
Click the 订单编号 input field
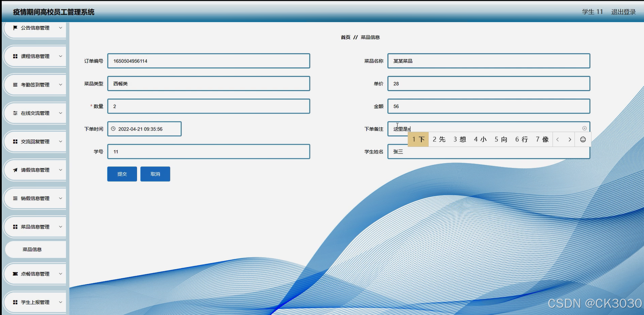(209, 61)
